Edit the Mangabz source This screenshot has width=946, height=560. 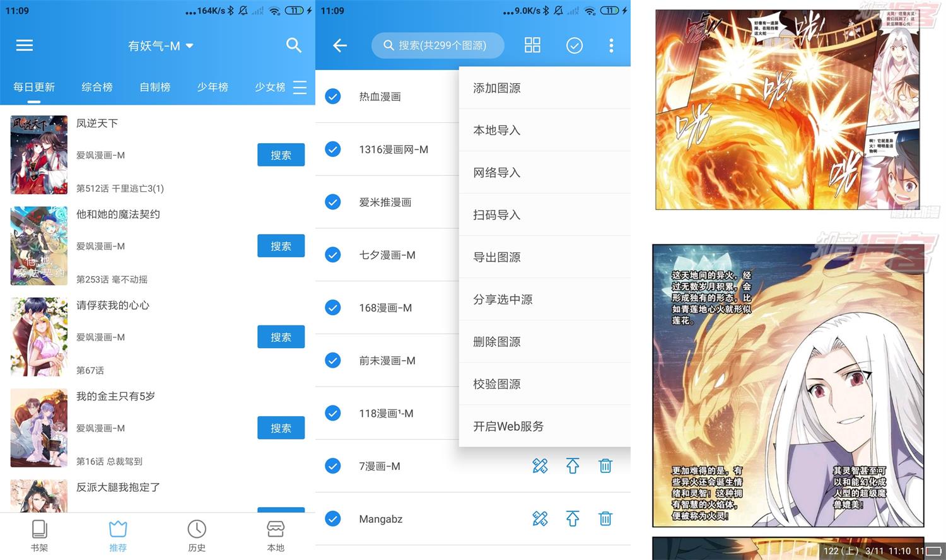pos(540,518)
